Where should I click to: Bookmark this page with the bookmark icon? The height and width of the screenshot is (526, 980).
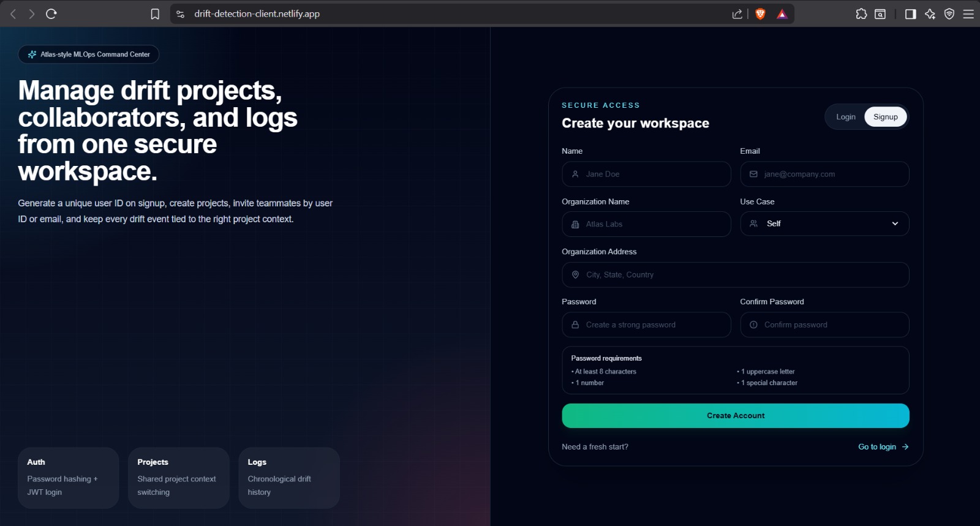pyautogui.click(x=155, y=14)
